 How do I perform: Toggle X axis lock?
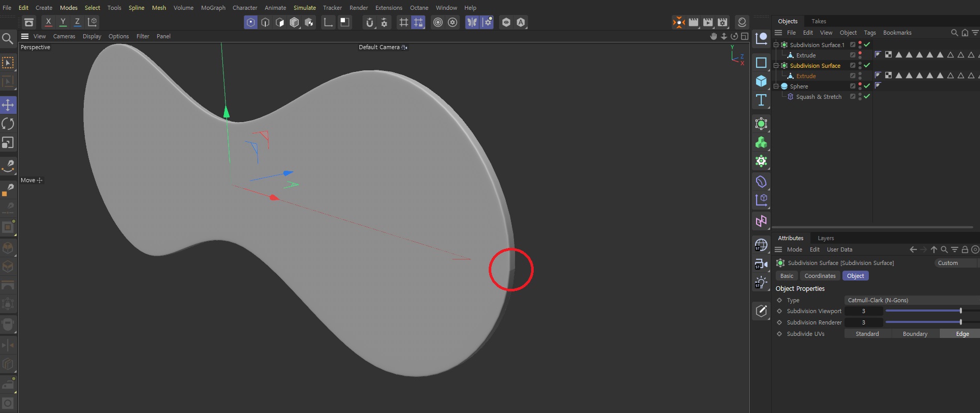coord(48,22)
